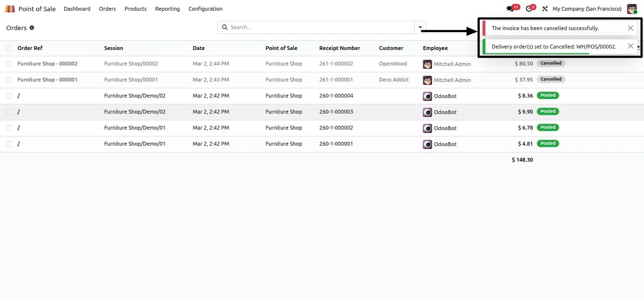Expand the search options dropdown arrow

(x=420, y=28)
